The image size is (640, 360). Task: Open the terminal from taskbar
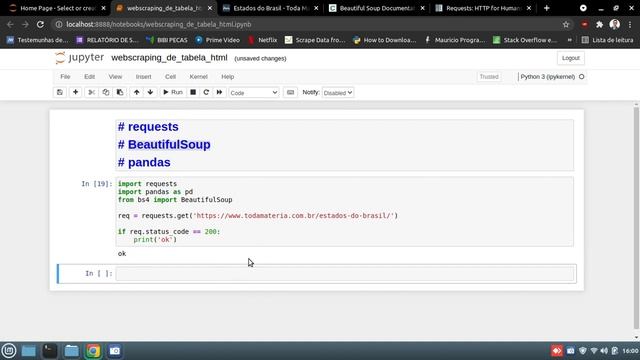click(x=50, y=351)
